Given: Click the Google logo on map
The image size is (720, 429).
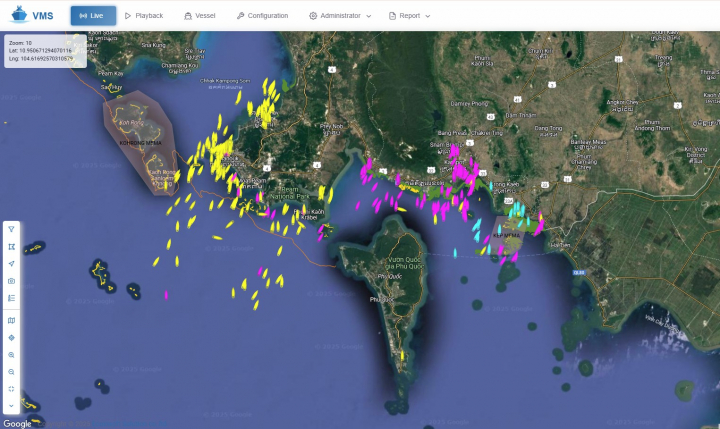Looking at the screenshot, I should [17, 423].
